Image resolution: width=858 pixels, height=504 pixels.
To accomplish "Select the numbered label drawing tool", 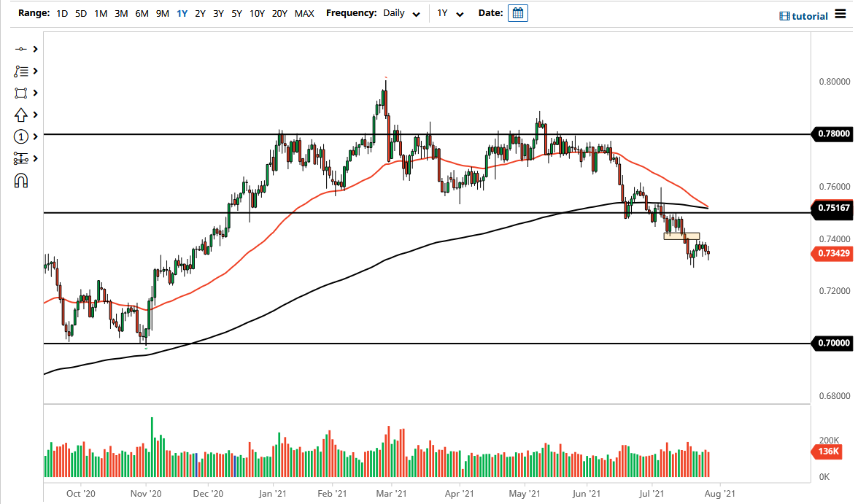I will pyautogui.click(x=20, y=136).
